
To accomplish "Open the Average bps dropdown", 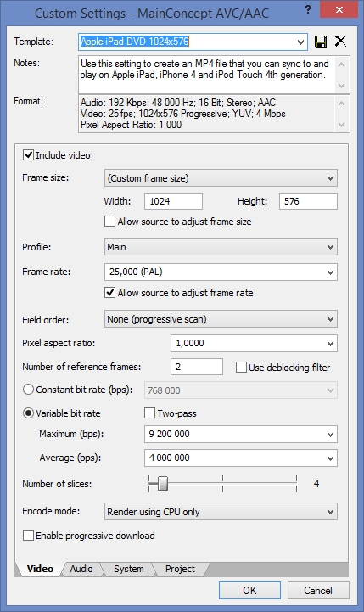I will (x=241, y=458).
